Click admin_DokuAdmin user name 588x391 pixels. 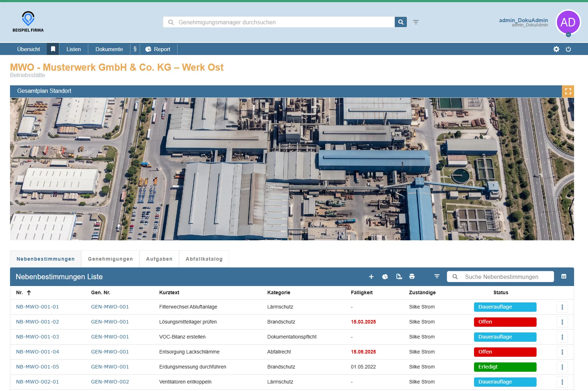click(x=523, y=20)
